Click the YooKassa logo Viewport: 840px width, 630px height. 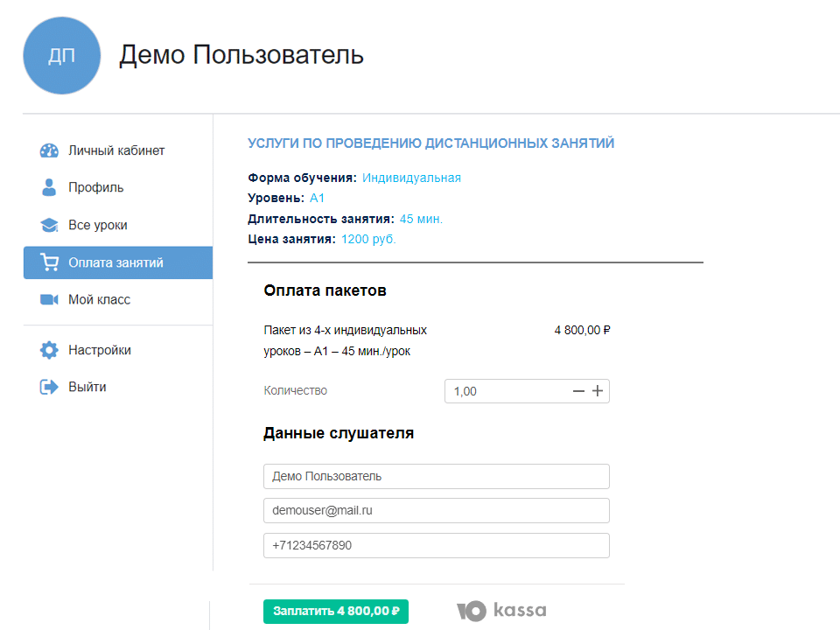tap(503, 611)
